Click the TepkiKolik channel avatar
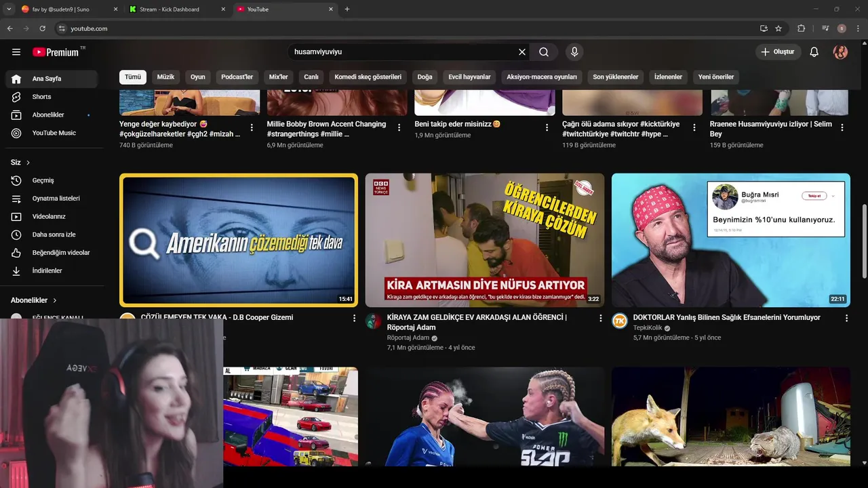Screen dimensions: 868x488 620,321
